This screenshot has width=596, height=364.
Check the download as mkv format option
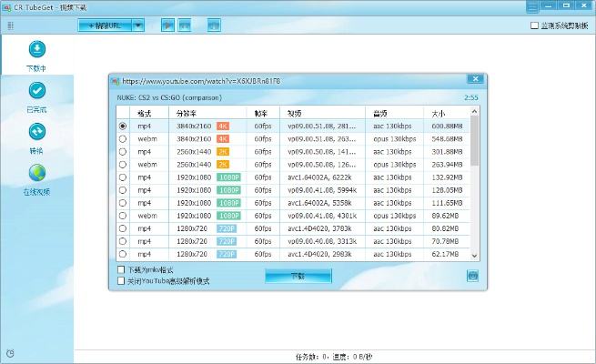pyautogui.click(x=123, y=270)
